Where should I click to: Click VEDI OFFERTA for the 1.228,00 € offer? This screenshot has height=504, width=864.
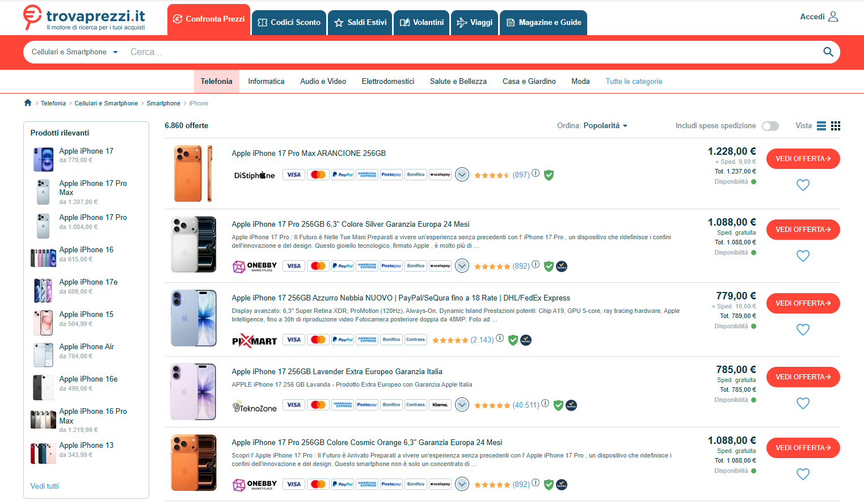click(803, 159)
